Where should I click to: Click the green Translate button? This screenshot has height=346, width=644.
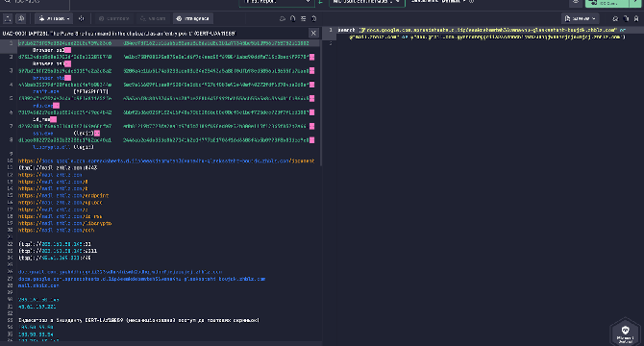click(x=607, y=3)
